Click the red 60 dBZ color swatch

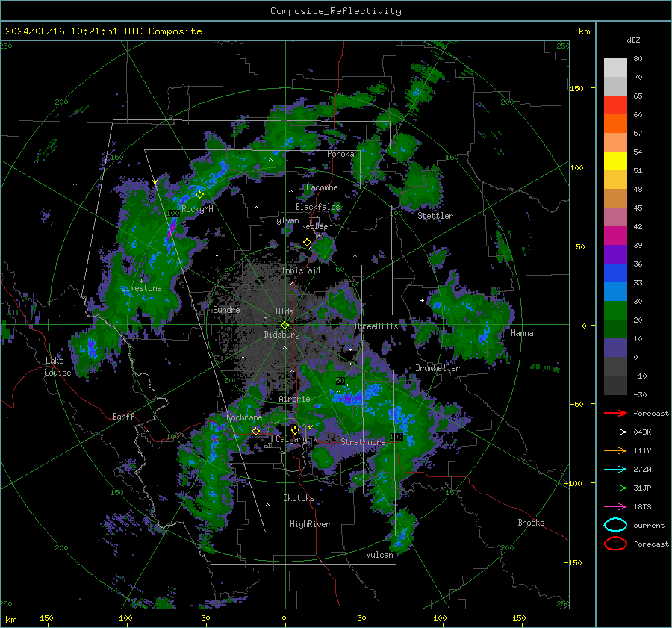(x=615, y=105)
